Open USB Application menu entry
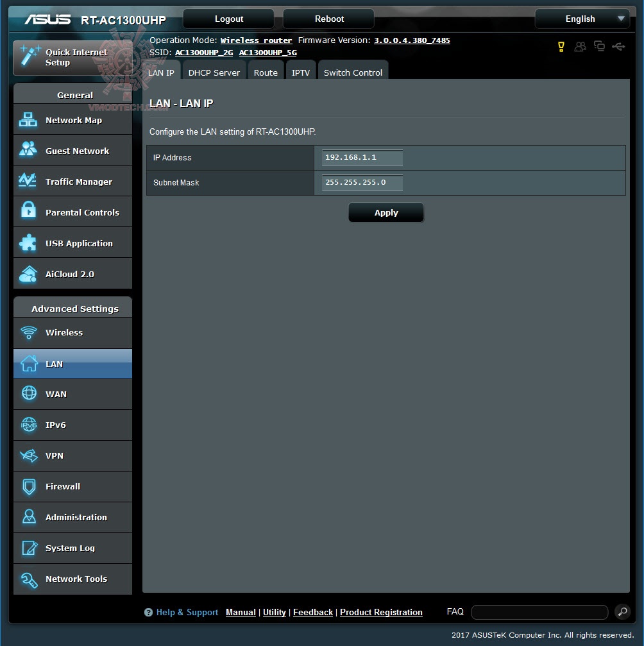This screenshot has height=646, width=644. 73,243
